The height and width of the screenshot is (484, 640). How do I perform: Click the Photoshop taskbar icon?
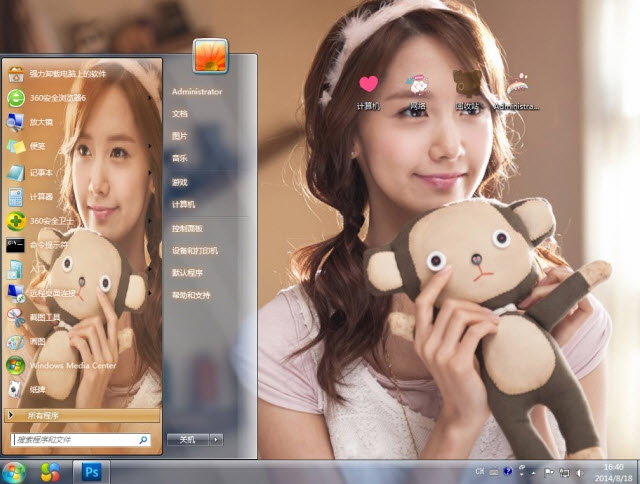tap(91, 472)
